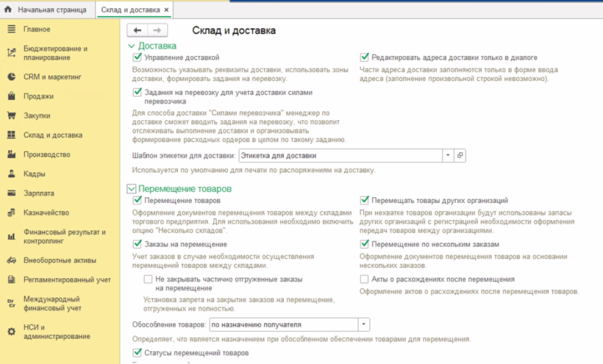Click the pie chart icon for CRM и маркетинг
603x364 pixels.
pyautogui.click(x=11, y=77)
